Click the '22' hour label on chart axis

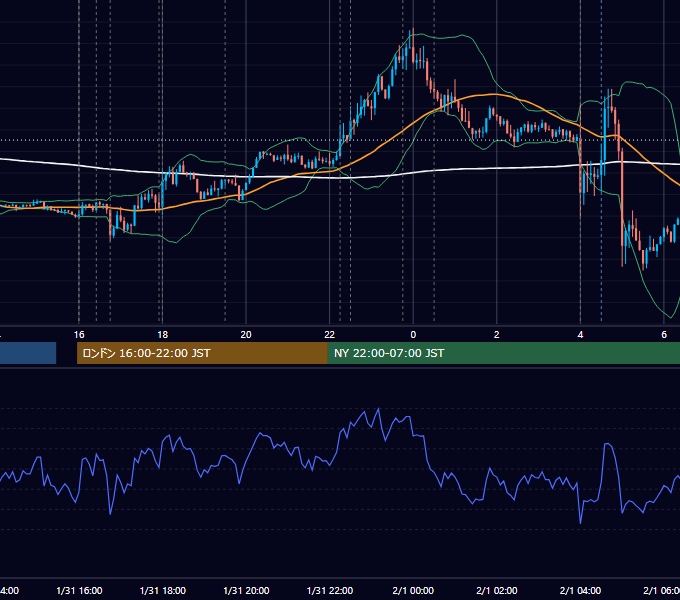point(330,335)
